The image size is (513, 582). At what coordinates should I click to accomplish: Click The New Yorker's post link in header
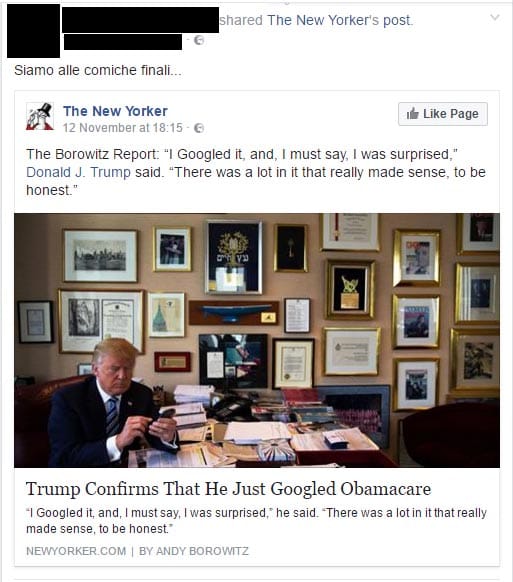click(x=339, y=20)
